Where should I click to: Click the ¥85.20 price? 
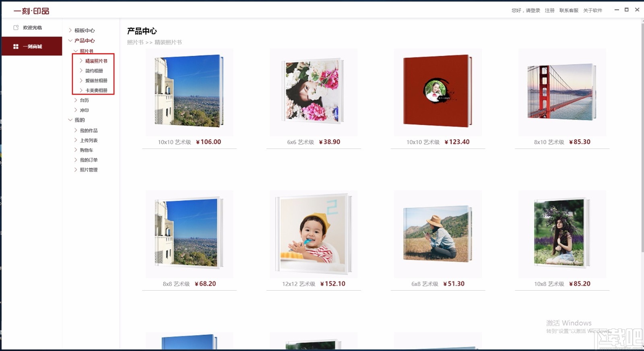tap(580, 284)
